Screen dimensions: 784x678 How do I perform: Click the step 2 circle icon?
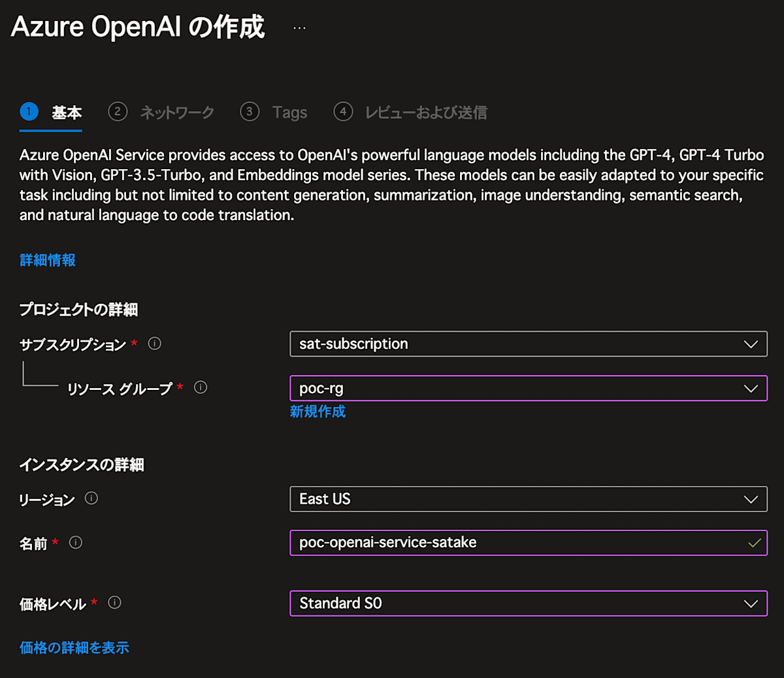coord(118,112)
